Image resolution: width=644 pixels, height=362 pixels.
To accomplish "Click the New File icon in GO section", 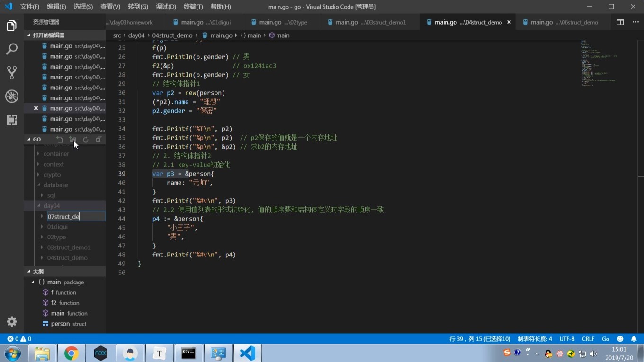I will click(59, 140).
